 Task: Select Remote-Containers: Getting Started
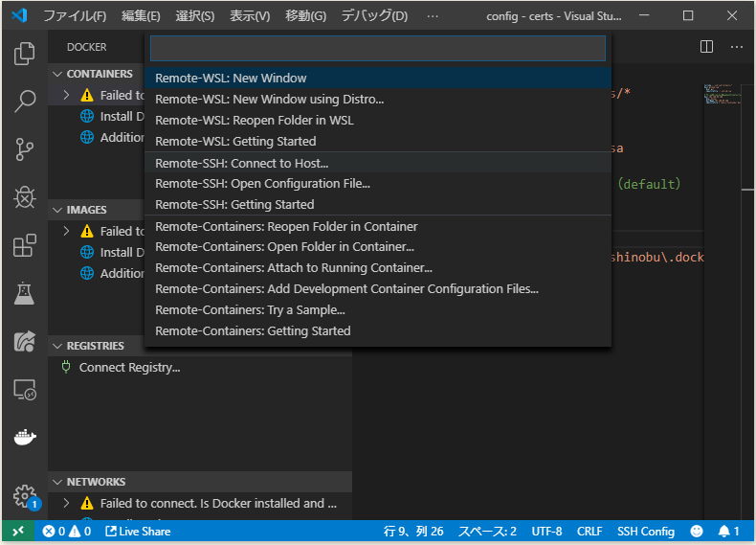(x=378, y=331)
